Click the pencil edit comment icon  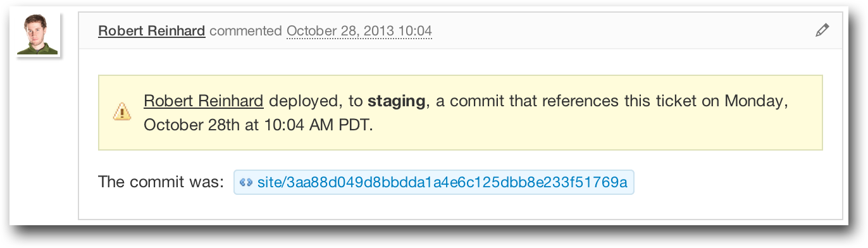click(822, 30)
